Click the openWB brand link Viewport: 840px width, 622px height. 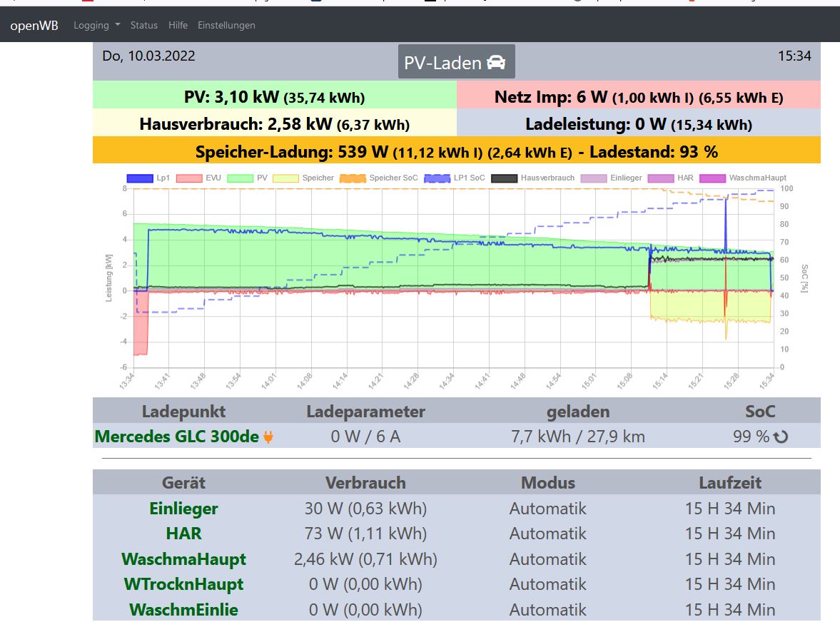pos(34,25)
